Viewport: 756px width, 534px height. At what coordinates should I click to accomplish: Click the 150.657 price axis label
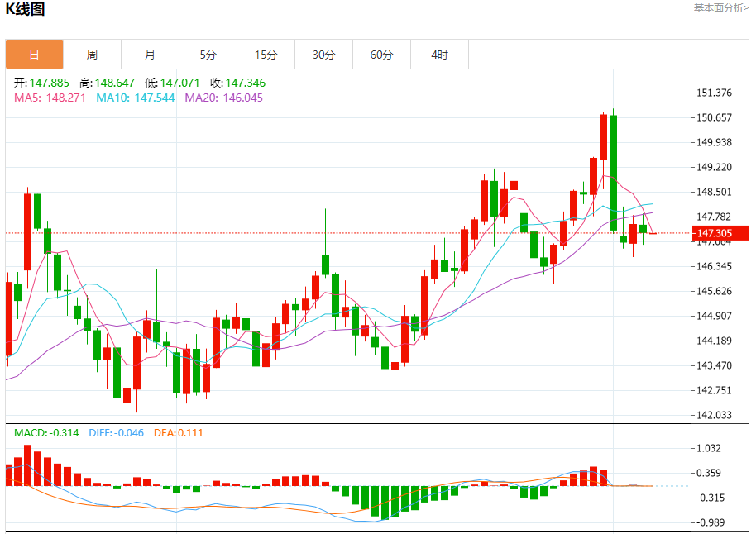(714, 117)
